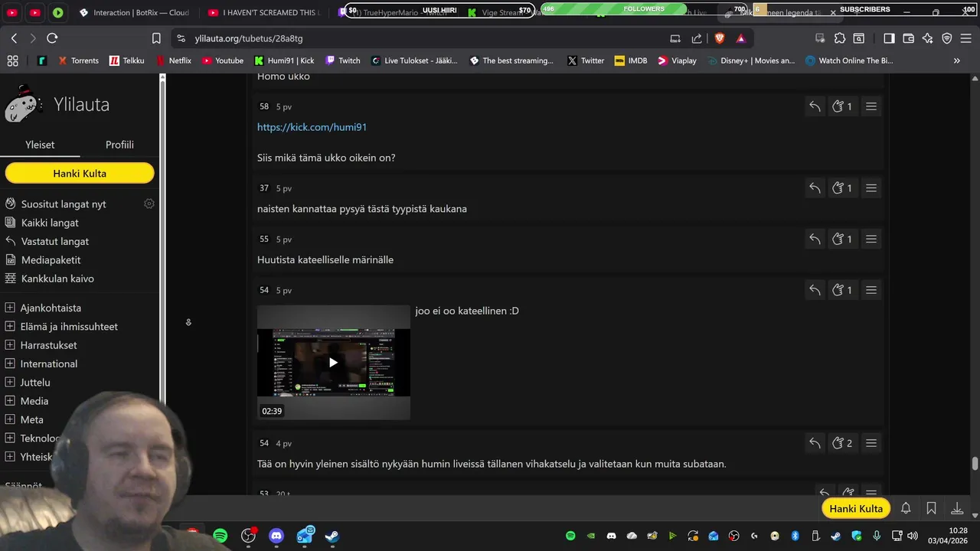Switch to Interaction | BotRix tab
The height and width of the screenshot is (551, 980).
coord(134,13)
